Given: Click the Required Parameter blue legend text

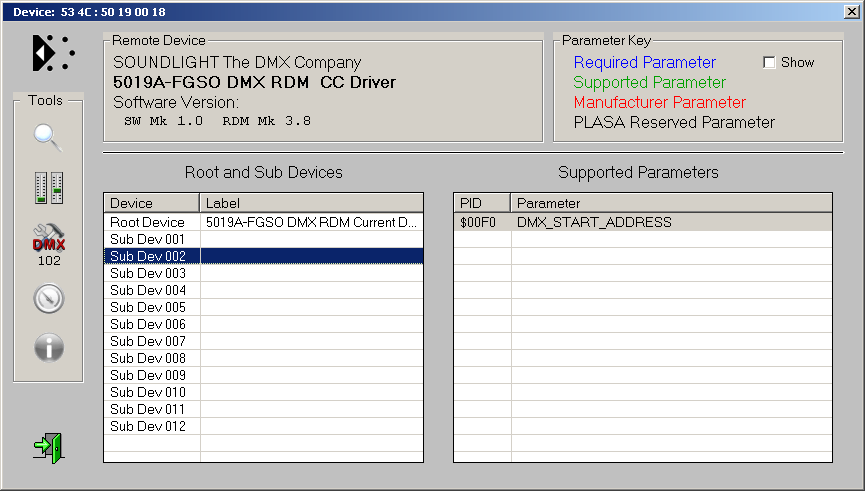Looking at the screenshot, I should click(x=644, y=63).
